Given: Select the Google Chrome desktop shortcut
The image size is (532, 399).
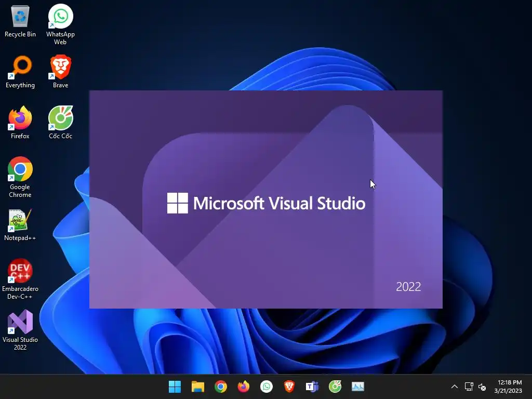Looking at the screenshot, I should click(20, 177).
